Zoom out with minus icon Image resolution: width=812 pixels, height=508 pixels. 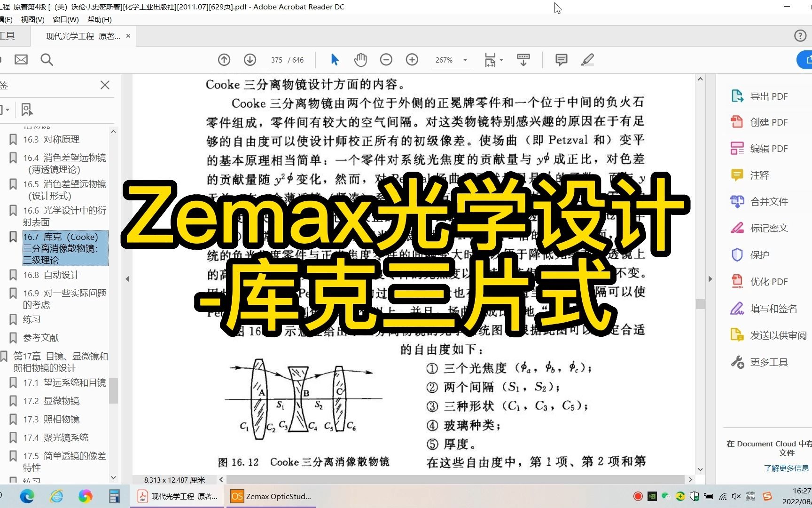(386, 60)
